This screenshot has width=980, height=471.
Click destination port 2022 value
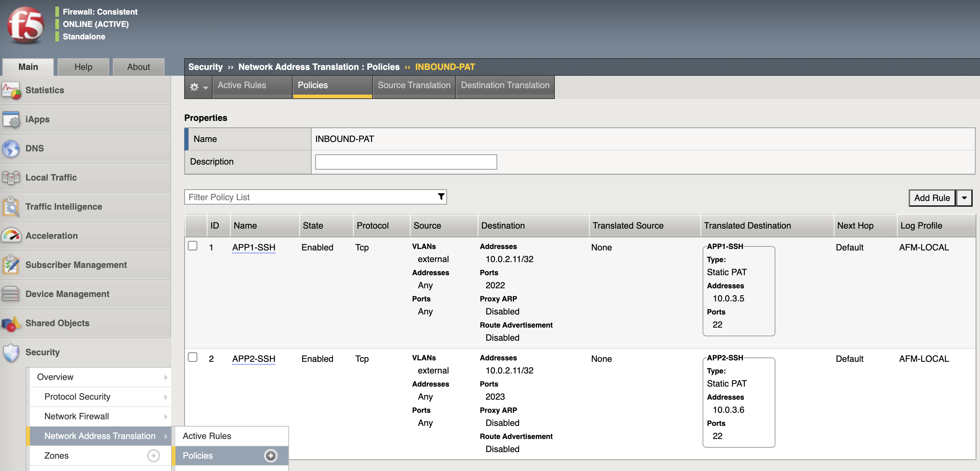point(495,285)
